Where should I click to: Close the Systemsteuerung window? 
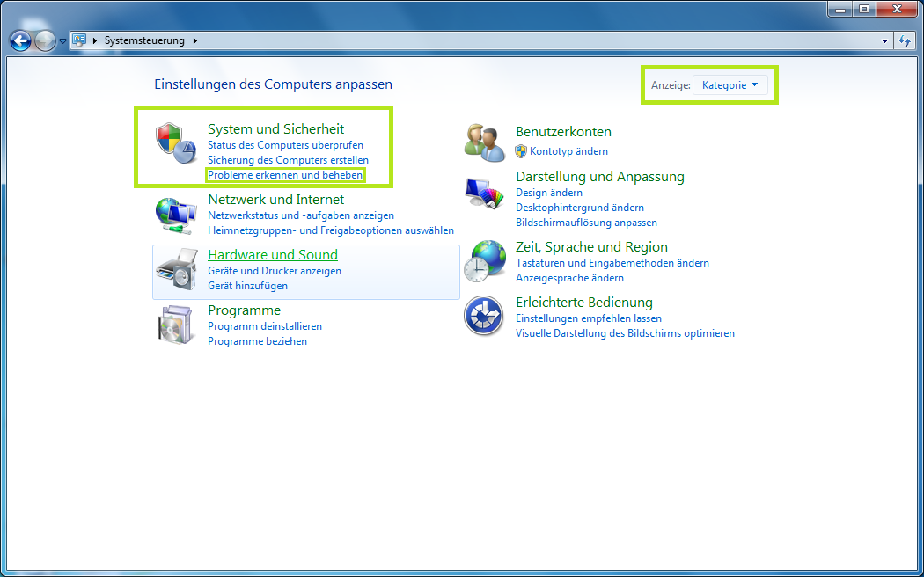click(897, 9)
